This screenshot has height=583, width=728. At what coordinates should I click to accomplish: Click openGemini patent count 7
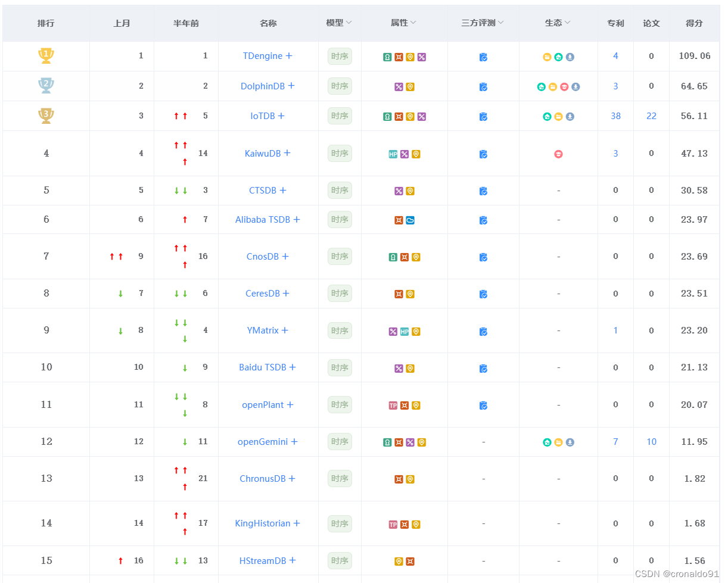pos(616,442)
